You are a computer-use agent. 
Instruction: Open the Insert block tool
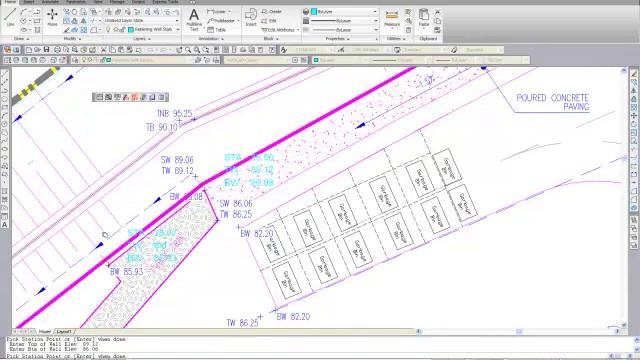click(x=251, y=18)
